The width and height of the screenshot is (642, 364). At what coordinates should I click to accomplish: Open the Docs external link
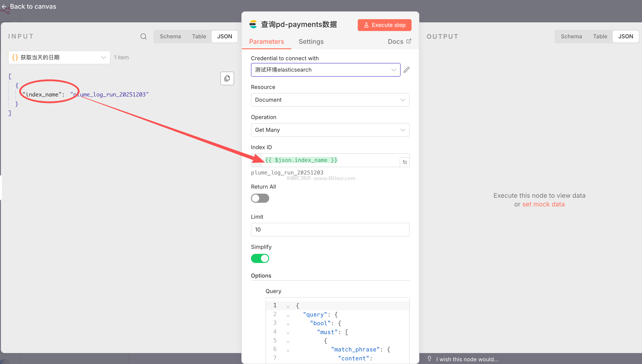[399, 42]
